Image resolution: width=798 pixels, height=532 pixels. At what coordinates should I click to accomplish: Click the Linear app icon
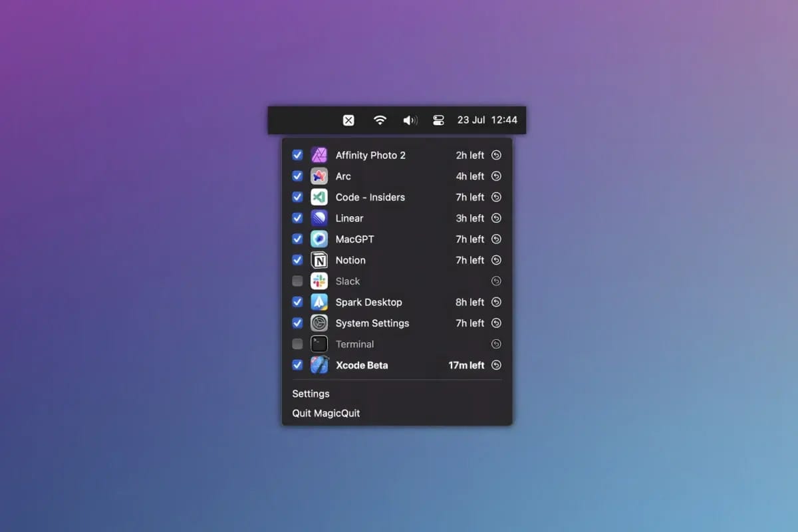click(319, 218)
